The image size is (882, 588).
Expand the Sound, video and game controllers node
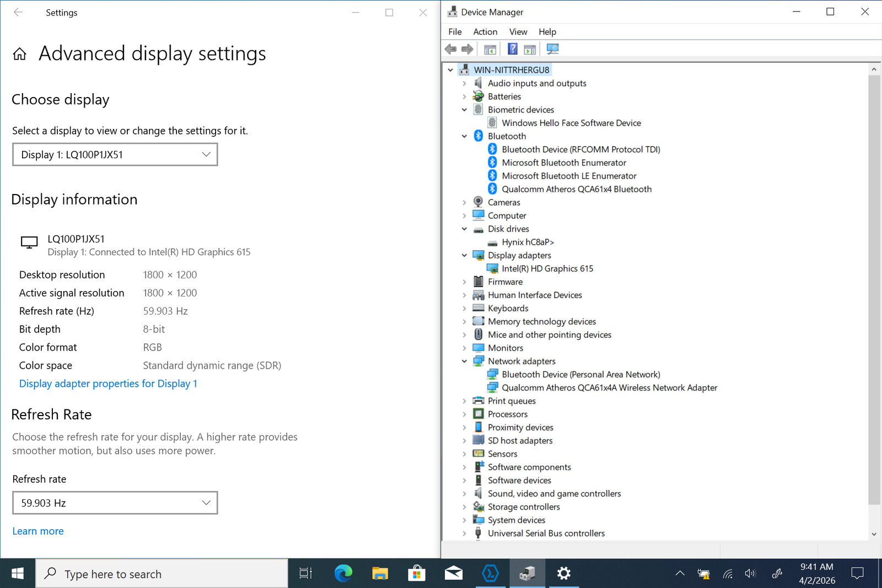point(464,493)
